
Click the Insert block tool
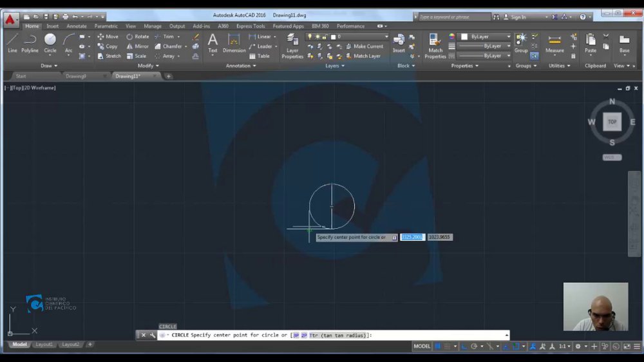click(399, 43)
